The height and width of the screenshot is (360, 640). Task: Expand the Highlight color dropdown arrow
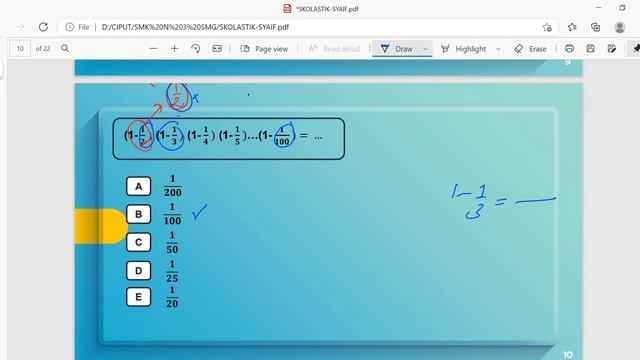coord(498,49)
